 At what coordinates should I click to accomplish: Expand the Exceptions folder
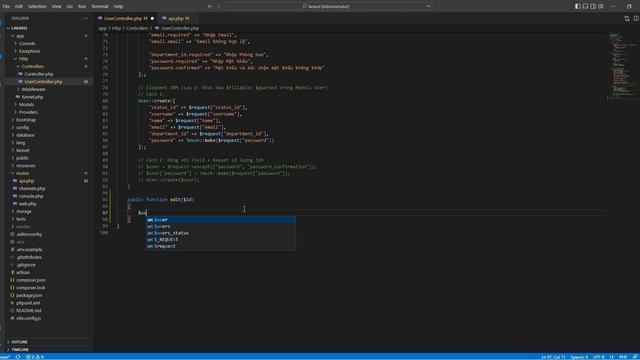tap(28, 51)
